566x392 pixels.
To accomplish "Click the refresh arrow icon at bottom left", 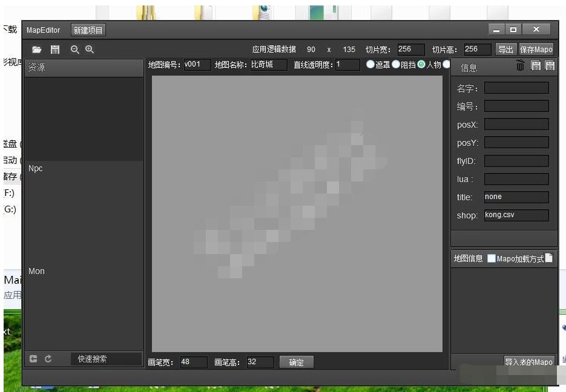I will pyautogui.click(x=48, y=359).
